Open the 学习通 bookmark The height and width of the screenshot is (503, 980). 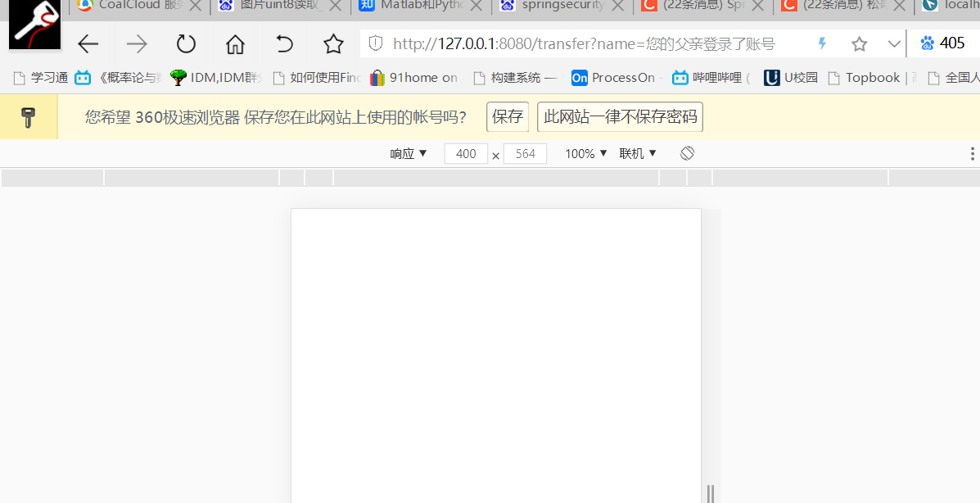point(41,78)
